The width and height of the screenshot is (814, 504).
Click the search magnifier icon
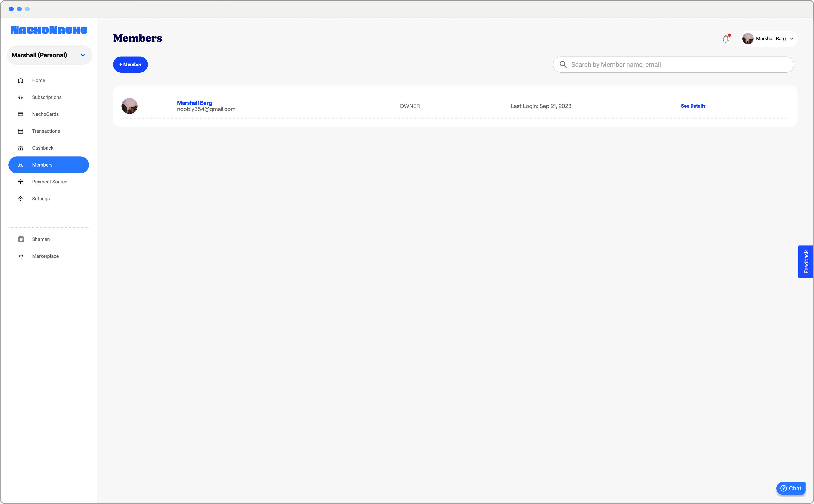click(x=563, y=65)
